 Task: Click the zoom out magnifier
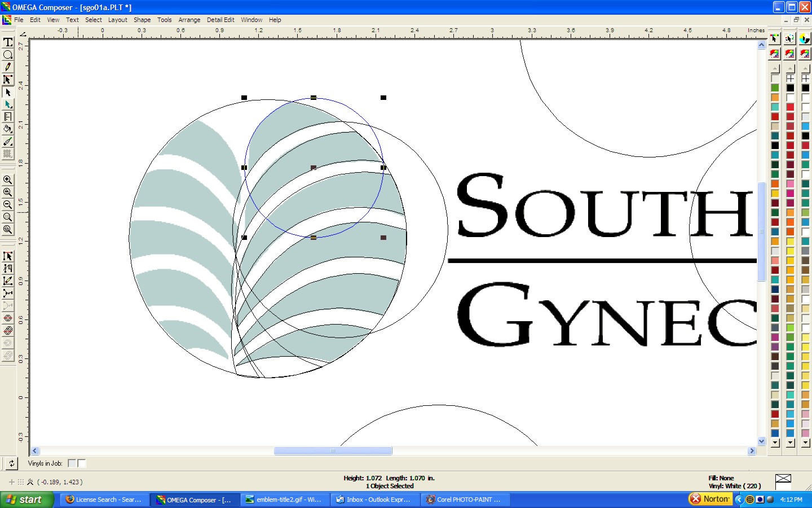(8, 205)
